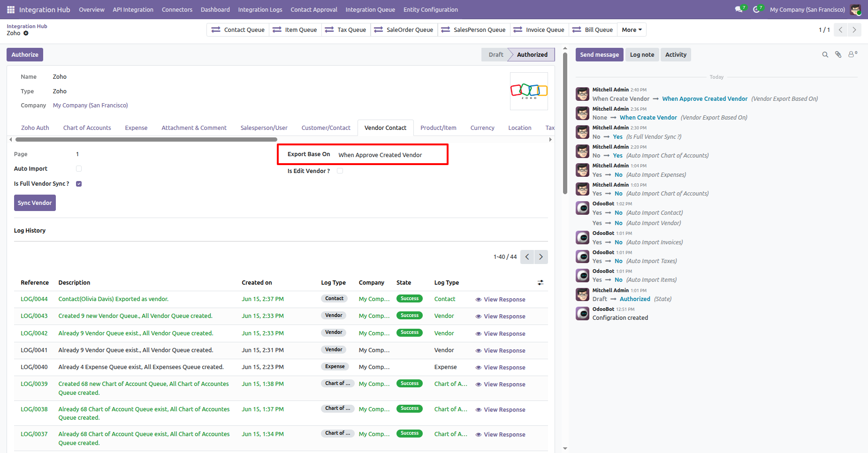Open the Bill Queue button
Image resolution: width=868 pixels, height=453 pixels.
pyautogui.click(x=593, y=30)
